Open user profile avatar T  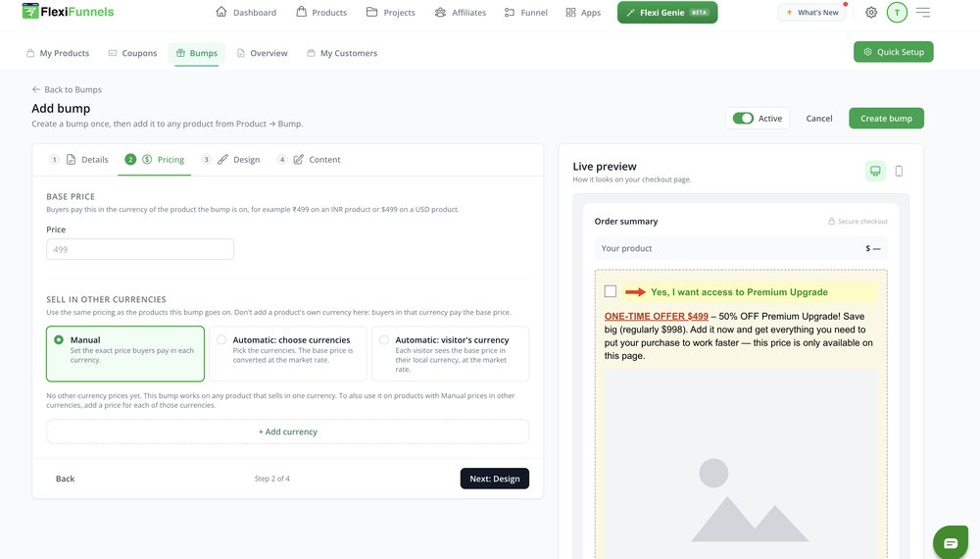tap(897, 13)
